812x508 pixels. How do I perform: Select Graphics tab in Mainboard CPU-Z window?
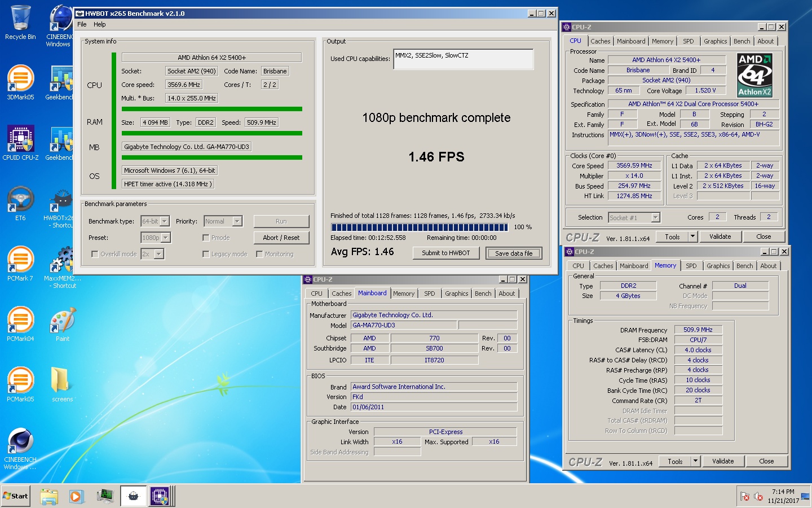click(x=456, y=294)
